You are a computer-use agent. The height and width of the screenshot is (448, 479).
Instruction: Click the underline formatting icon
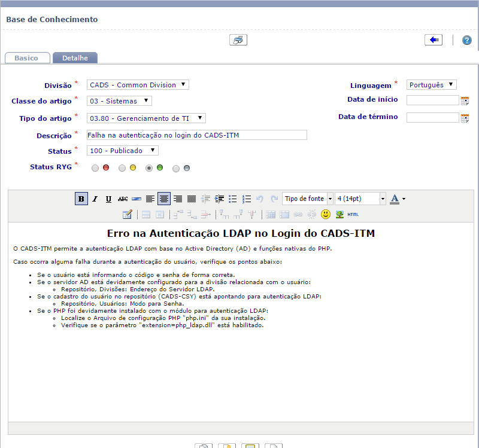point(108,199)
